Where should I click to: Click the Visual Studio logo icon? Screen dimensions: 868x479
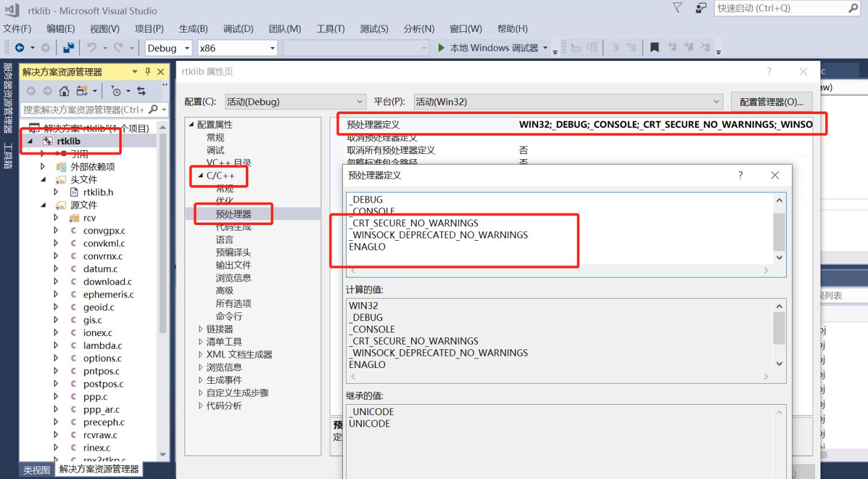[x=11, y=10]
